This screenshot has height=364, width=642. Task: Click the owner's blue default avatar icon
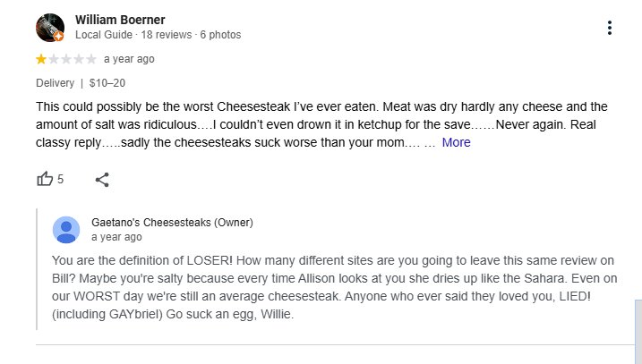tap(66, 230)
